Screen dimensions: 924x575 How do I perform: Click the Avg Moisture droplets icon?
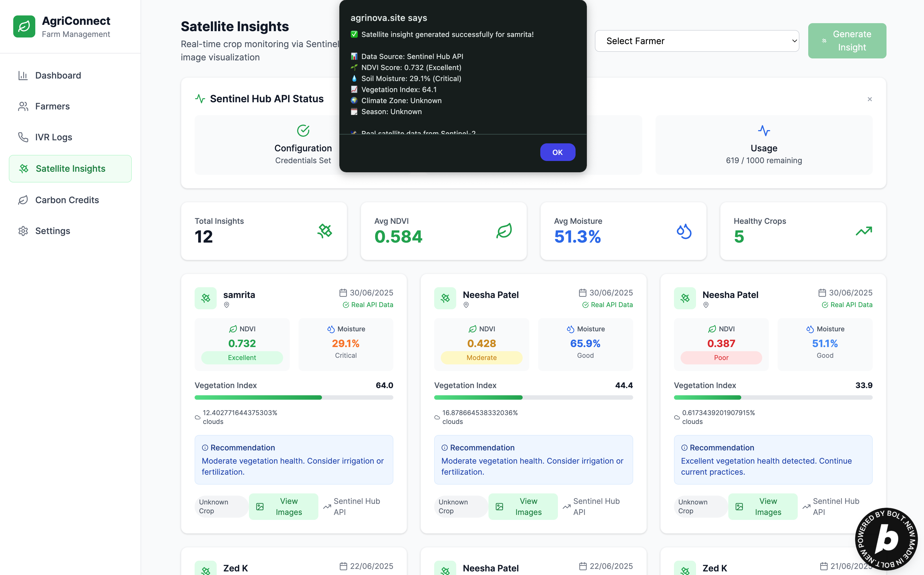coord(684,231)
